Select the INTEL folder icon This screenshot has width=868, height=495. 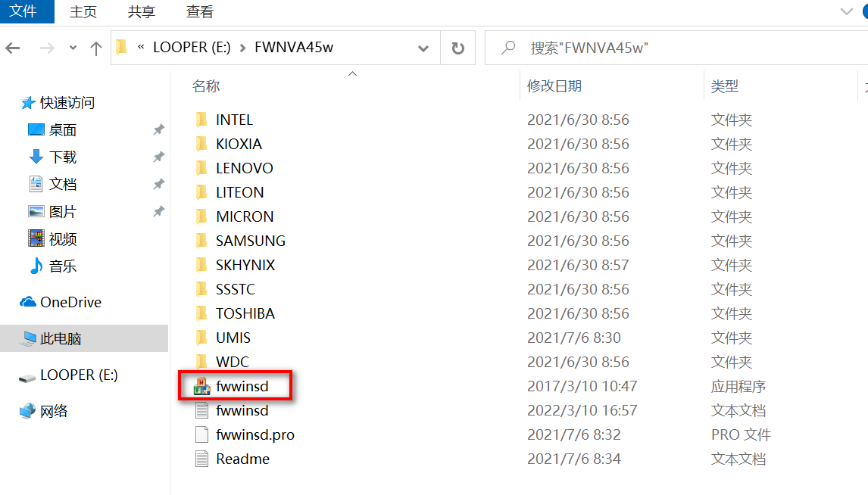201,120
